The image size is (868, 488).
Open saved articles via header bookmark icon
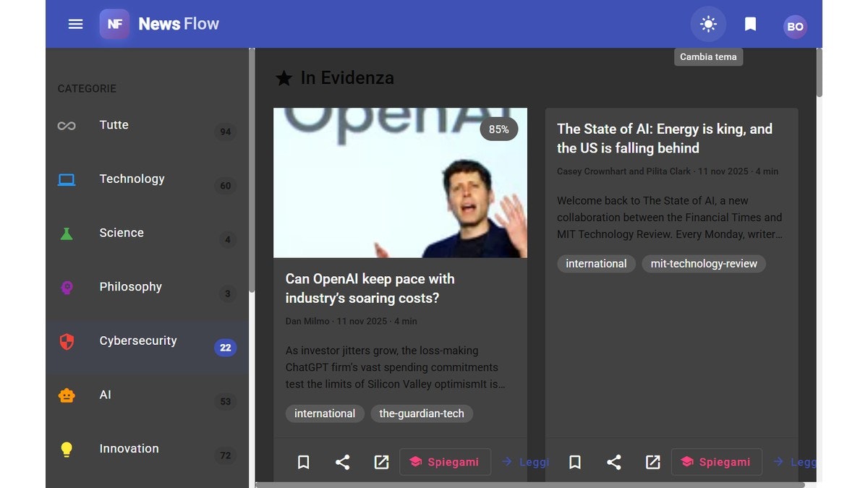point(750,24)
